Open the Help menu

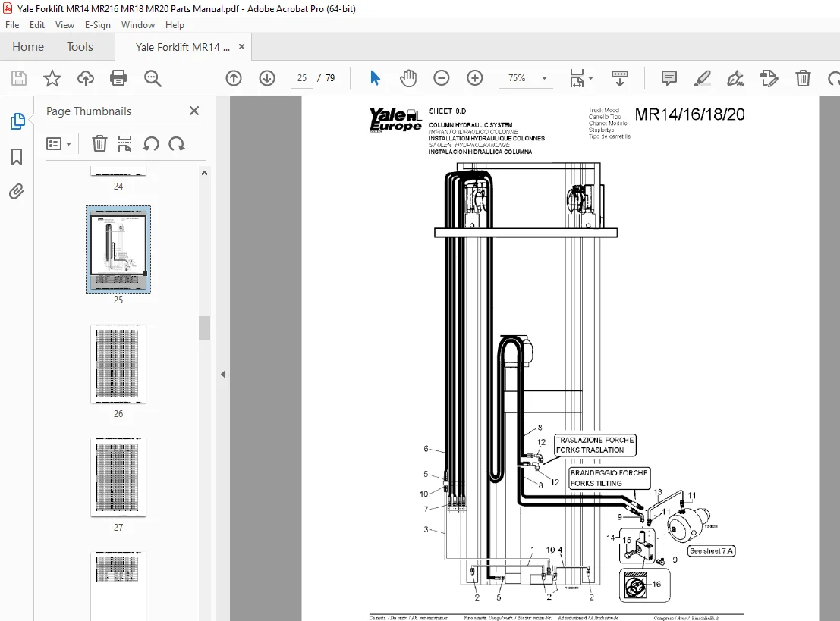coord(175,24)
